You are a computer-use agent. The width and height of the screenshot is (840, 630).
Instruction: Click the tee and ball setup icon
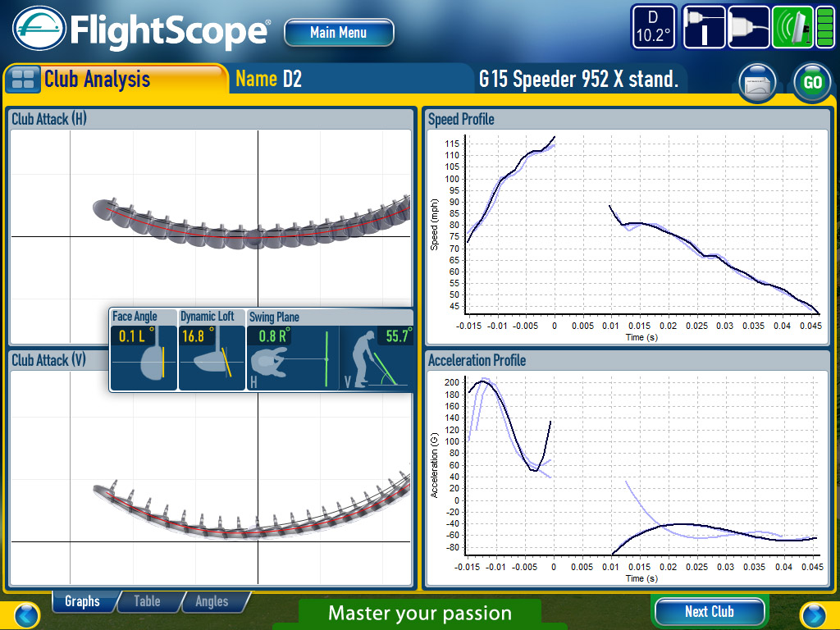703,27
